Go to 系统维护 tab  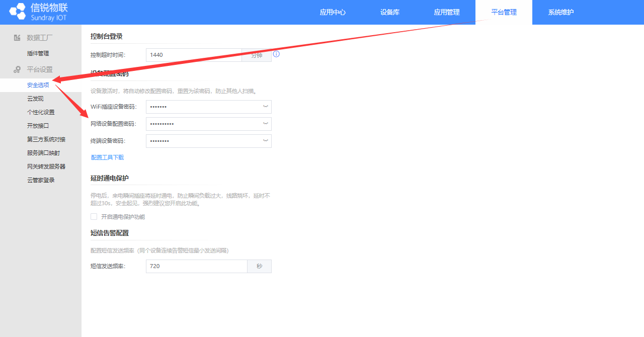pos(561,12)
